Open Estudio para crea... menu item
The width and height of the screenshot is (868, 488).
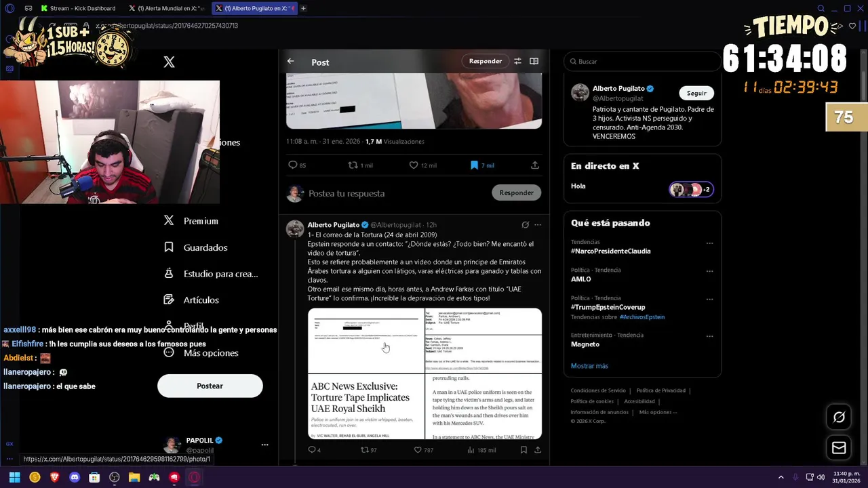point(211,274)
